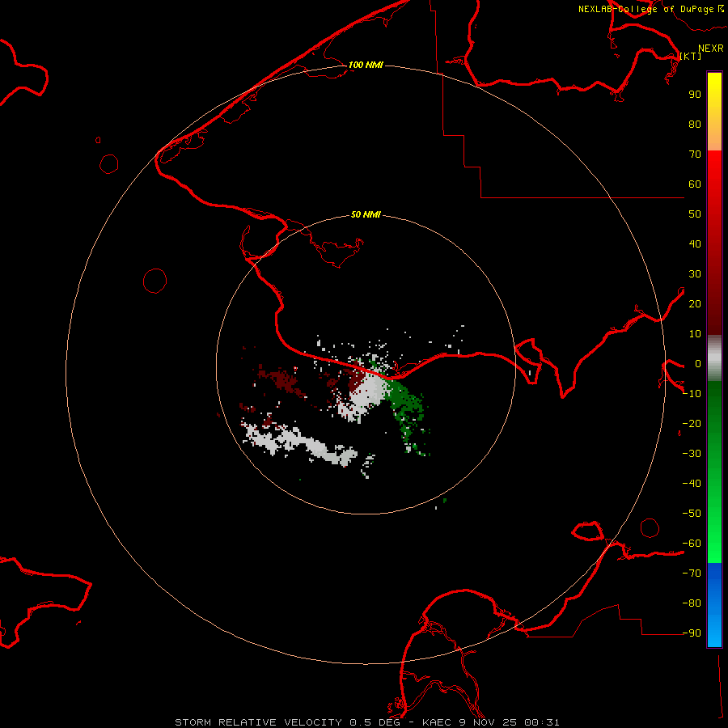Click the -90 value on the velocity scale
728x728 pixels.
692,633
